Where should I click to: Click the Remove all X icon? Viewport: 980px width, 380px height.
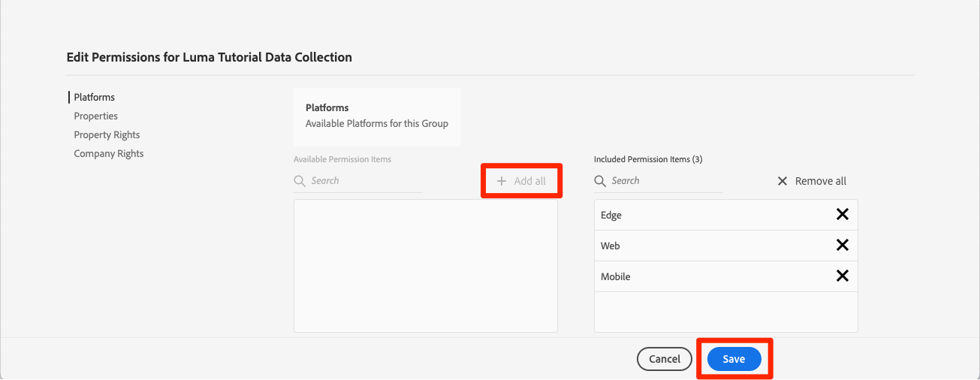pyautogui.click(x=782, y=181)
